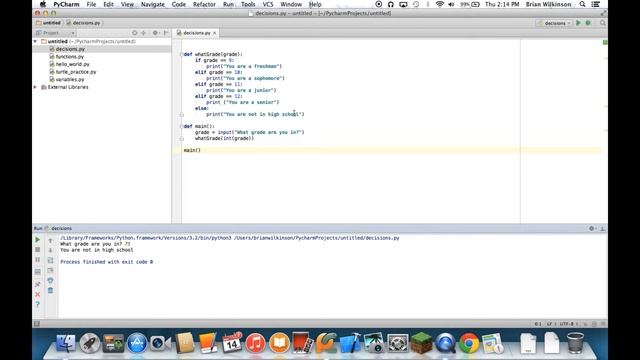
Task: Open the File menu
Action: click(x=91, y=4)
